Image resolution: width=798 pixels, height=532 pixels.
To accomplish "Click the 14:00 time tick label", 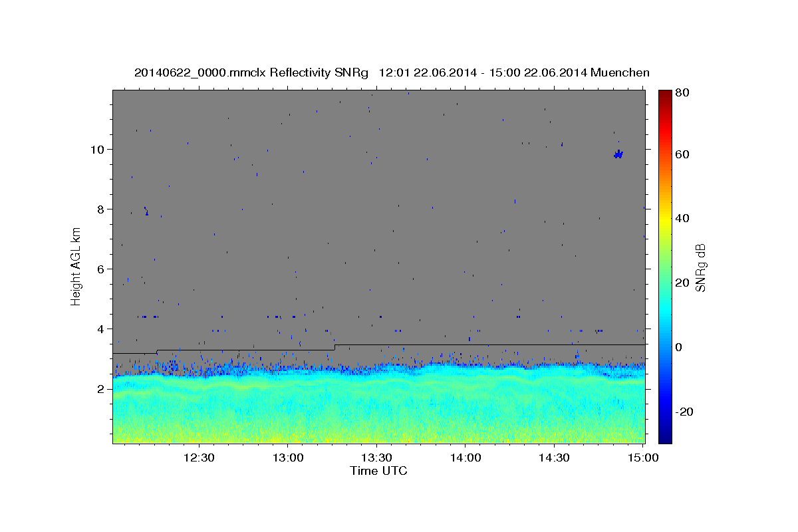I will click(x=465, y=458).
